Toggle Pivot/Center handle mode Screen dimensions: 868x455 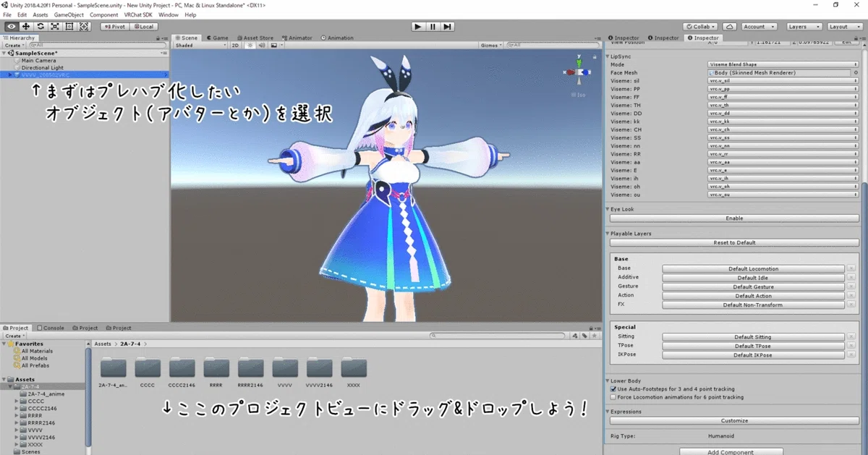point(115,27)
